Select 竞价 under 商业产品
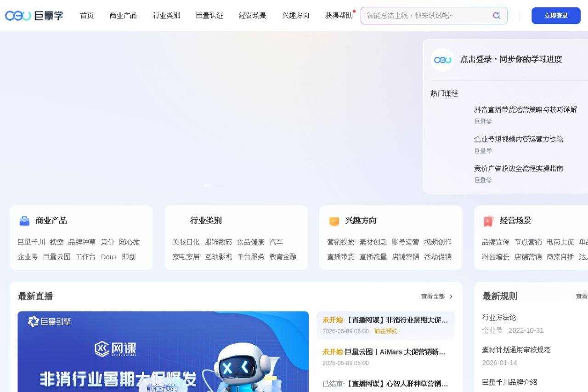 107,242
